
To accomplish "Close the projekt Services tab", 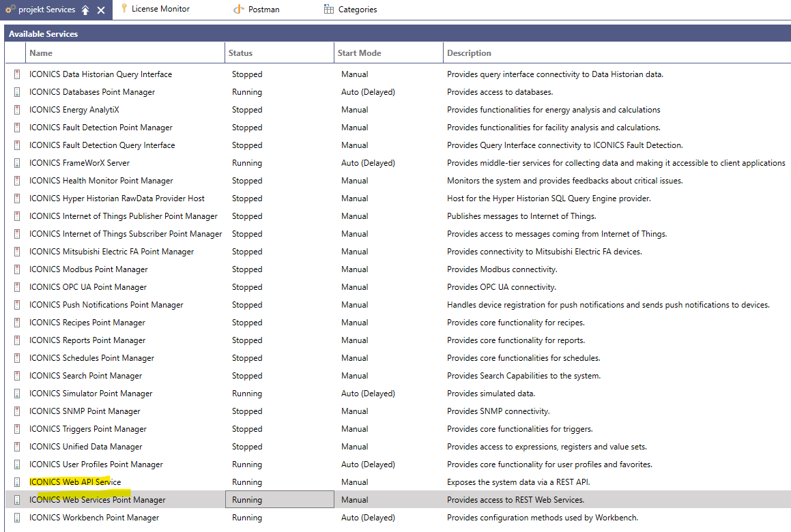I will pyautogui.click(x=101, y=10).
